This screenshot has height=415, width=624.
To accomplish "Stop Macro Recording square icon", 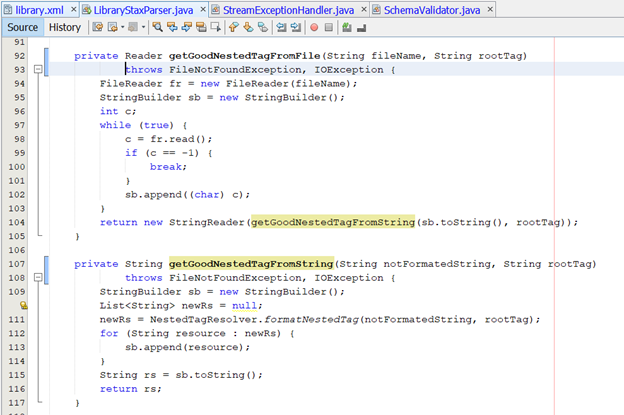I will (x=329, y=27).
